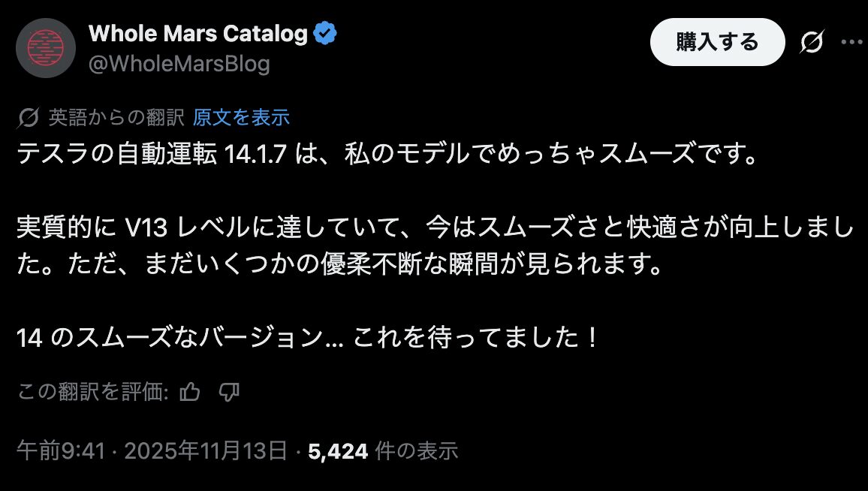
Task: Click the この翻訳を評価 label
Action: (92, 392)
